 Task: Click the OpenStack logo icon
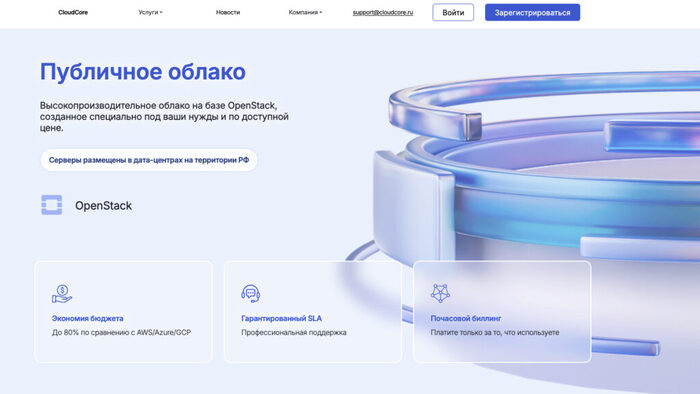52,205
